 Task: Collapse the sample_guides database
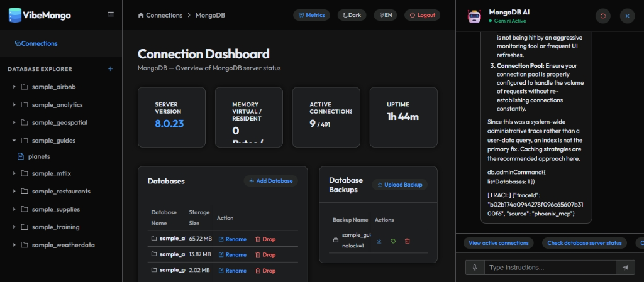click(14, 141)
